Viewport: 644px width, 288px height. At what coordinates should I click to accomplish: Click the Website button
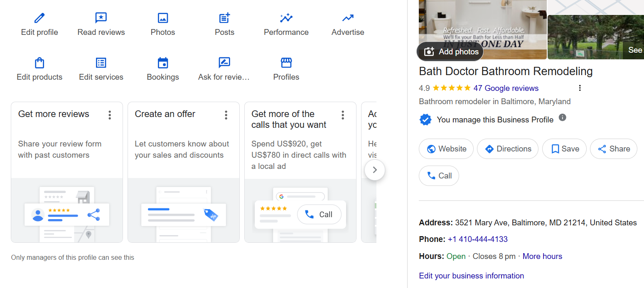446,149
